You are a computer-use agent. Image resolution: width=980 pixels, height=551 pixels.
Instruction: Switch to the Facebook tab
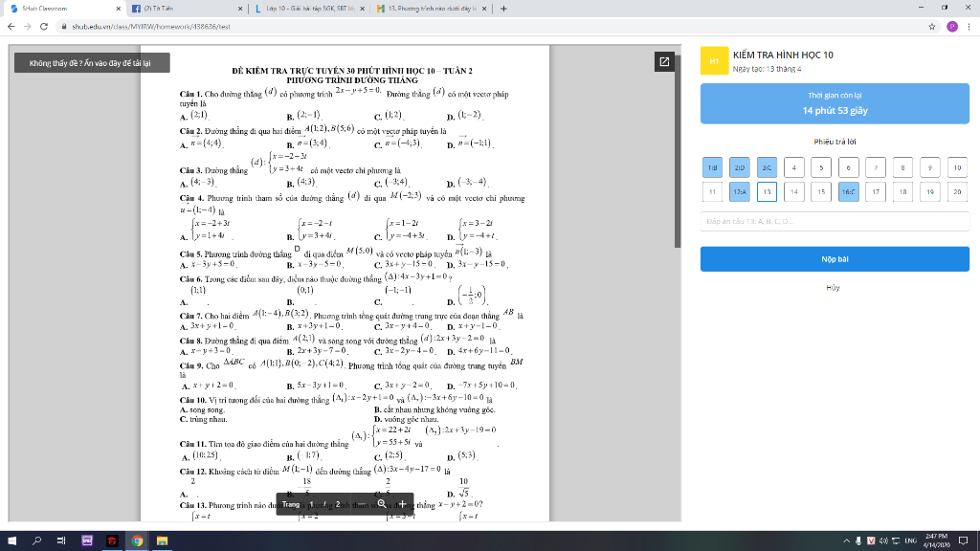(187, 9)
